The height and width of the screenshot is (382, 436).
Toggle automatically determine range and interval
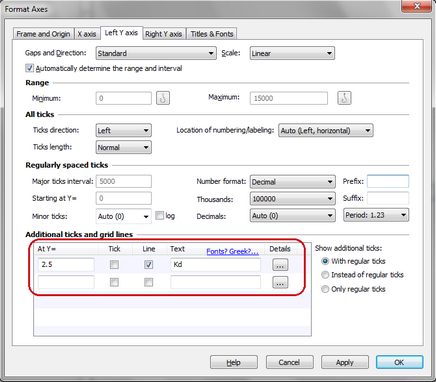coord(29,68)
